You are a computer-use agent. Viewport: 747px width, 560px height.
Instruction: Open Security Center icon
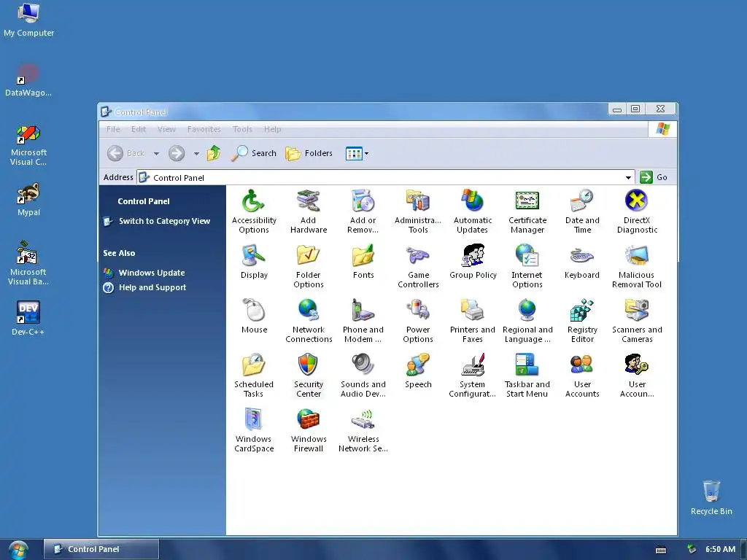coord(309,376)
